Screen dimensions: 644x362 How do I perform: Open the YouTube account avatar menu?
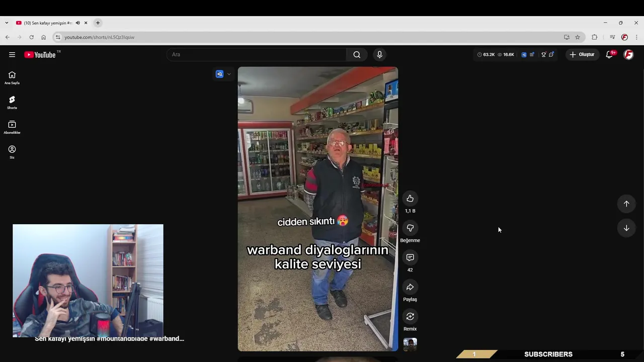point(628,54)
